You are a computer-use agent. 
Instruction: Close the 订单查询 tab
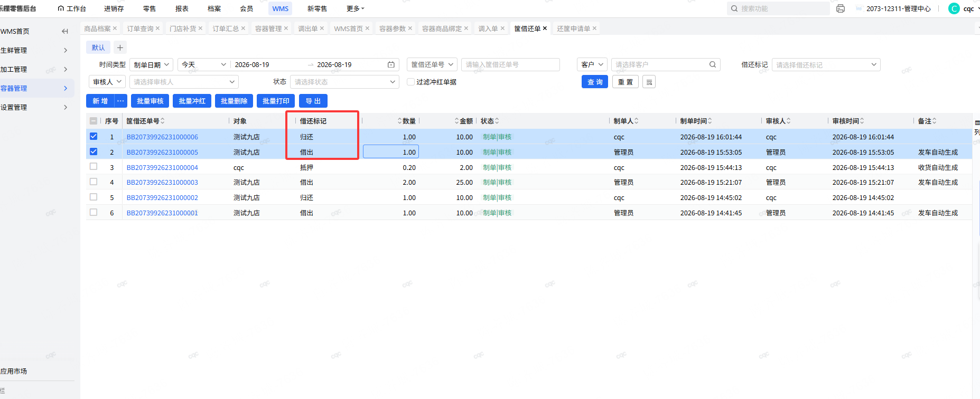[157, 28]
